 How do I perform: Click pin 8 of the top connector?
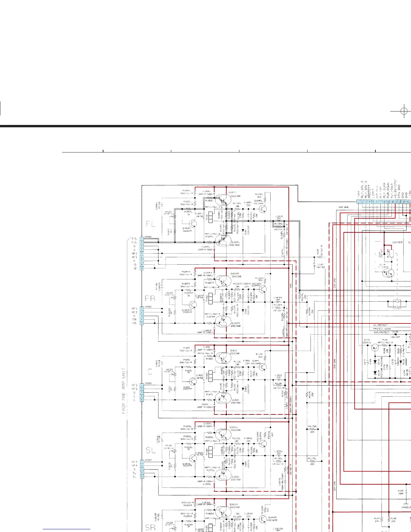point(384,202)
